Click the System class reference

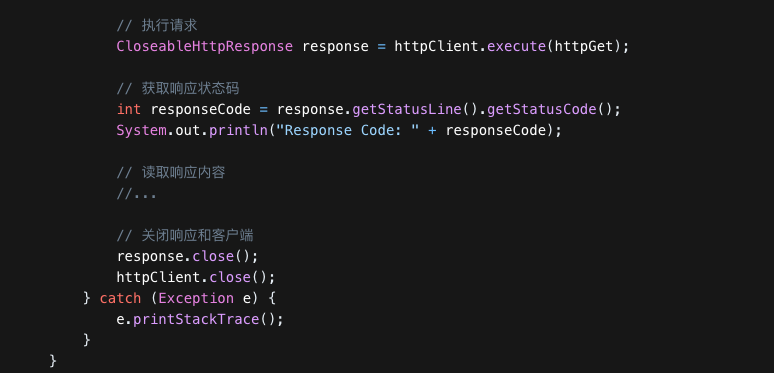coord(142,130)
